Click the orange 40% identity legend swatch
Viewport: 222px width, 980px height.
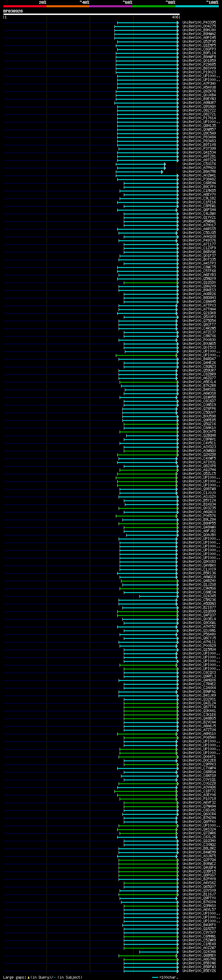click(x=68, y=6)
